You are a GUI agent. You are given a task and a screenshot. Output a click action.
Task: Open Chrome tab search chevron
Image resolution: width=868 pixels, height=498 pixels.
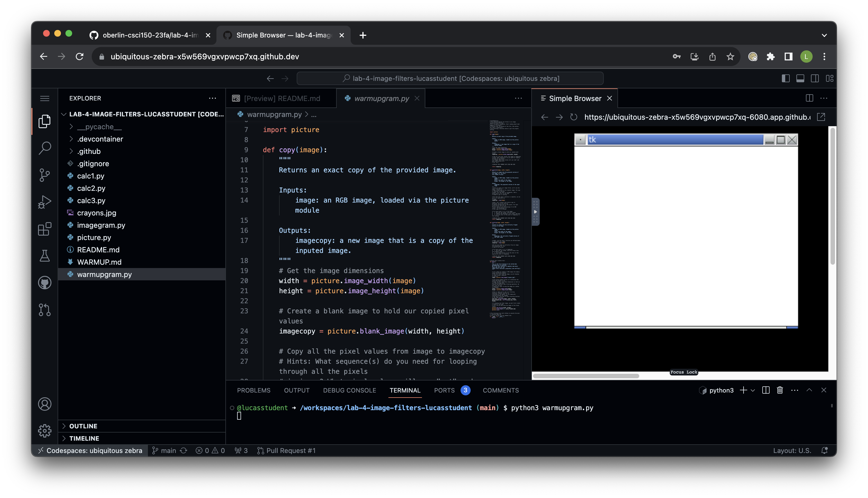(824, 35)
